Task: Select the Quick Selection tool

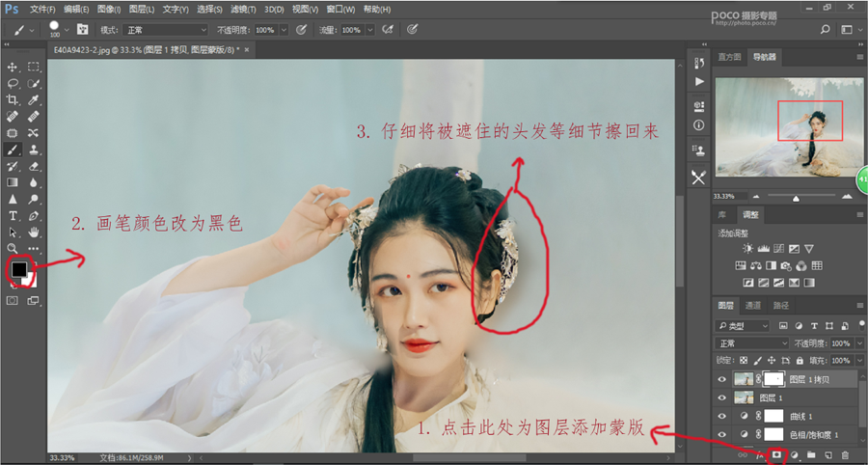Action: click(33, 84)
